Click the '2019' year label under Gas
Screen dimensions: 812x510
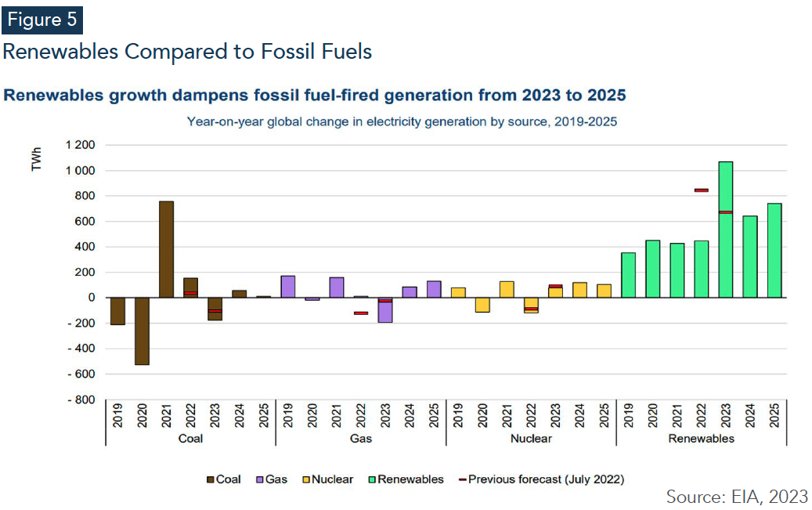point(288,416)
